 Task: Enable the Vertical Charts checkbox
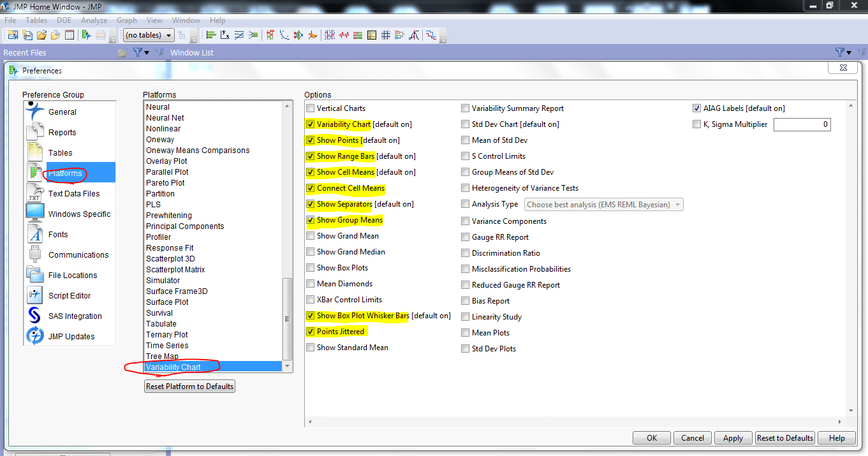(x=311, y=108)
